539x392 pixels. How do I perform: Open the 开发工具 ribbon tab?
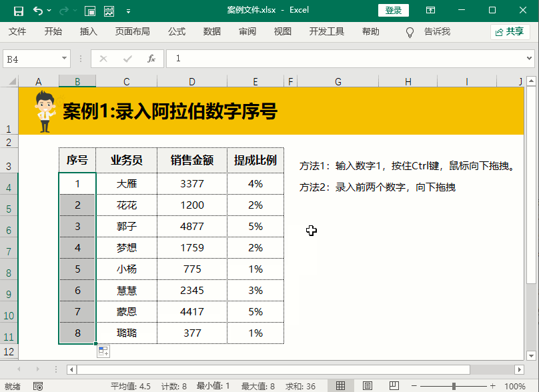(x=326, y=31)
